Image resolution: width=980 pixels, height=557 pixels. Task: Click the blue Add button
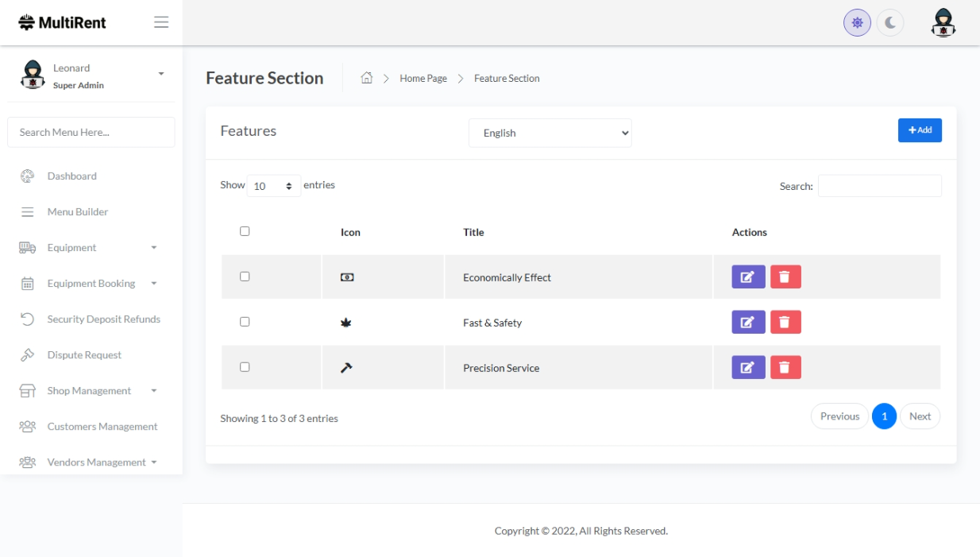coord(920,130)
